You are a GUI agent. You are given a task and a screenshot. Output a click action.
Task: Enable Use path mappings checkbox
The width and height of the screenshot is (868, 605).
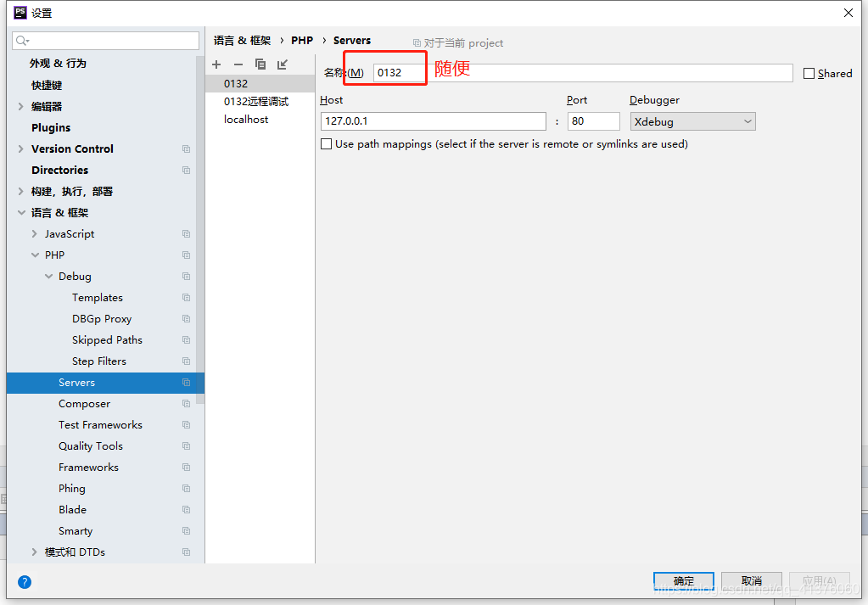pos(326,144)
